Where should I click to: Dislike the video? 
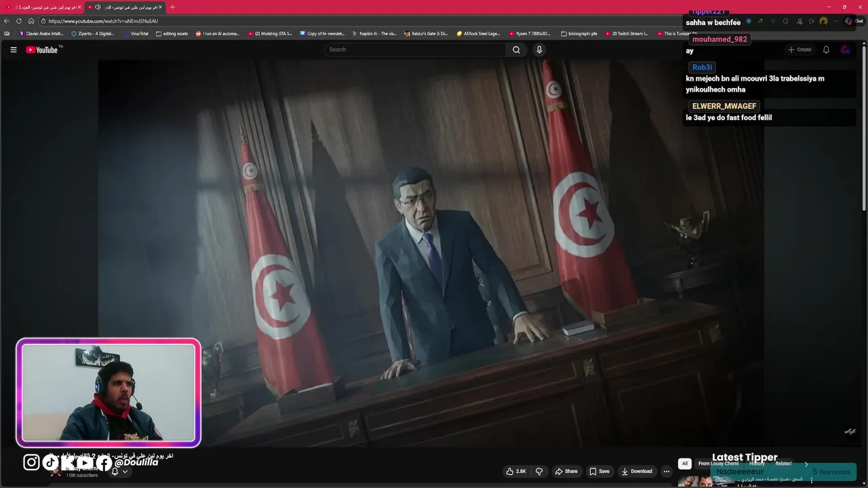pos(539,471)
